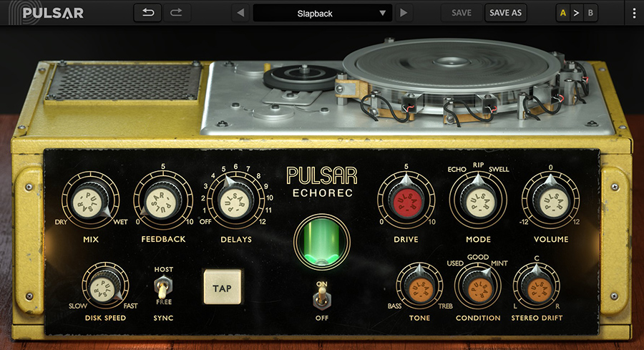Copy A to B with arrow button

577,13
